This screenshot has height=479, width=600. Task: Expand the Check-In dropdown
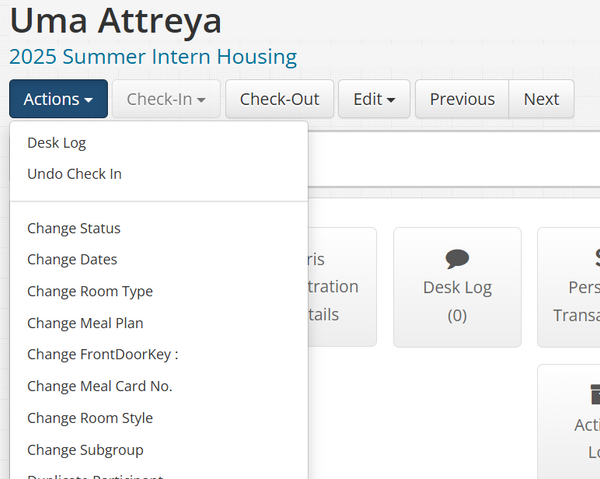click(x=166, y=99)
